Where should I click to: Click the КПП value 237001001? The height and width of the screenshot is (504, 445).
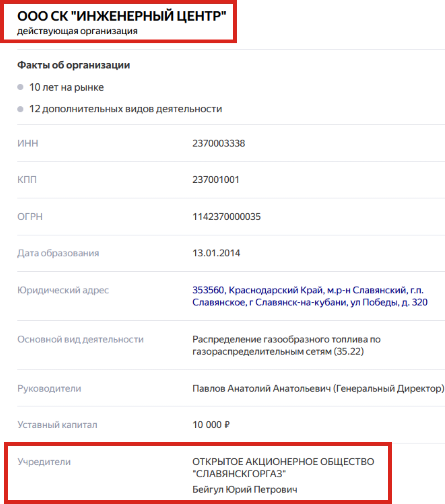216,180
